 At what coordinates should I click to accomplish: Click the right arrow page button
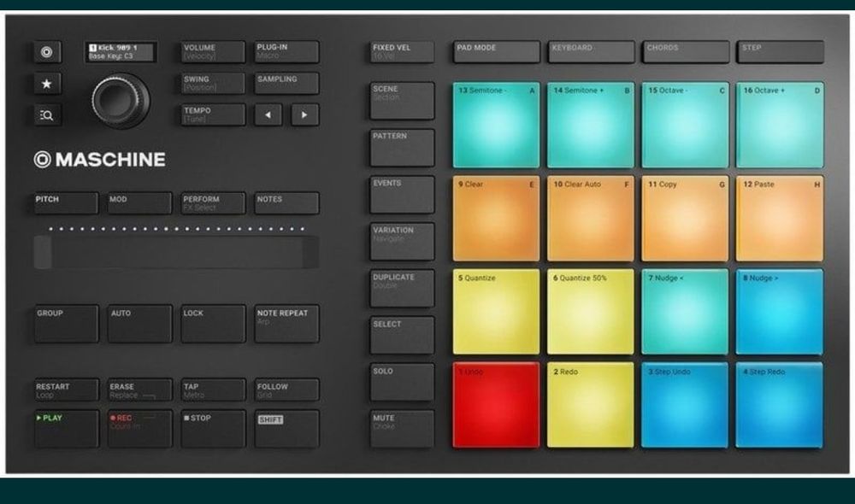tap(304, 115)
